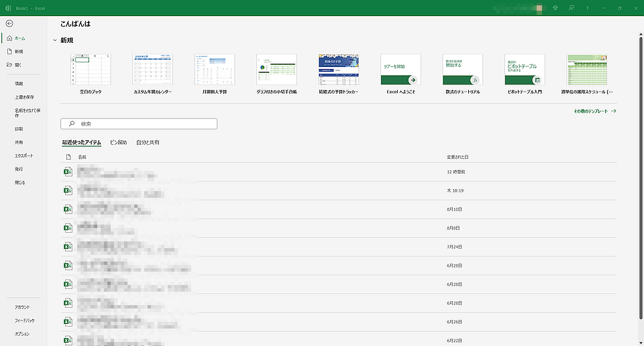Click the back arrow to return to workbook

coord(9,23)
